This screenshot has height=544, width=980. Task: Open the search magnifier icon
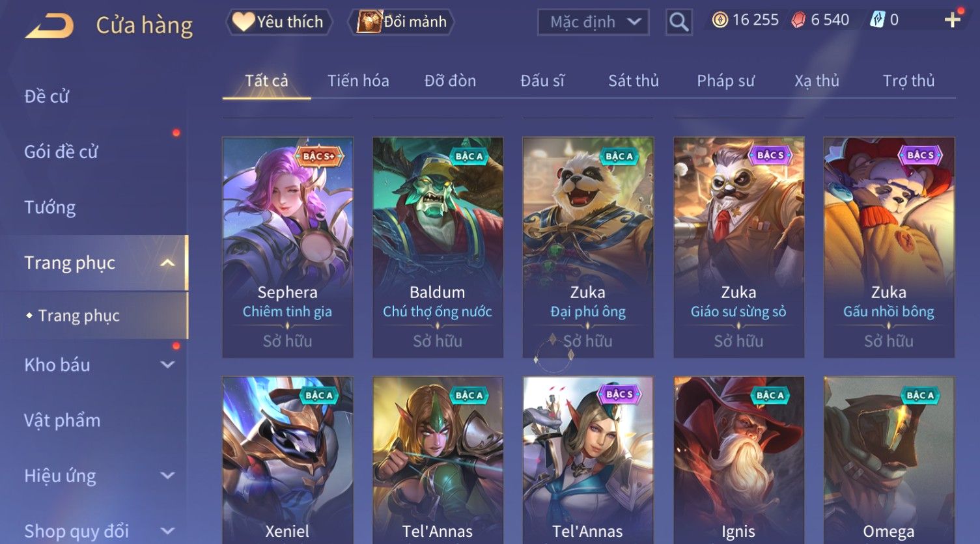coord(679,22)
